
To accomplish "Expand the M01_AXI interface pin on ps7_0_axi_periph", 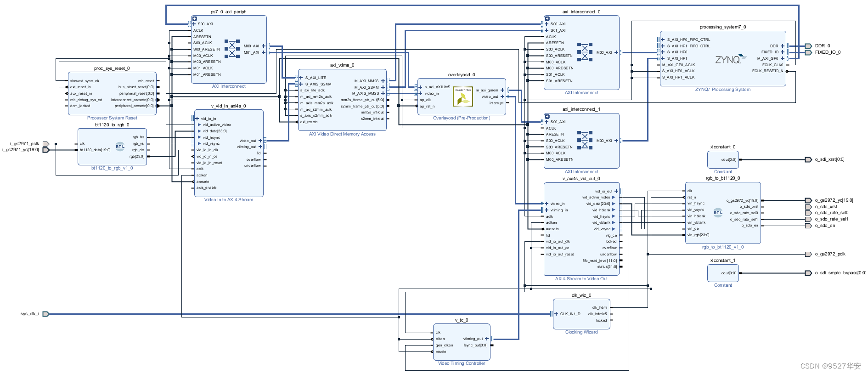I will tap(263, 52).
